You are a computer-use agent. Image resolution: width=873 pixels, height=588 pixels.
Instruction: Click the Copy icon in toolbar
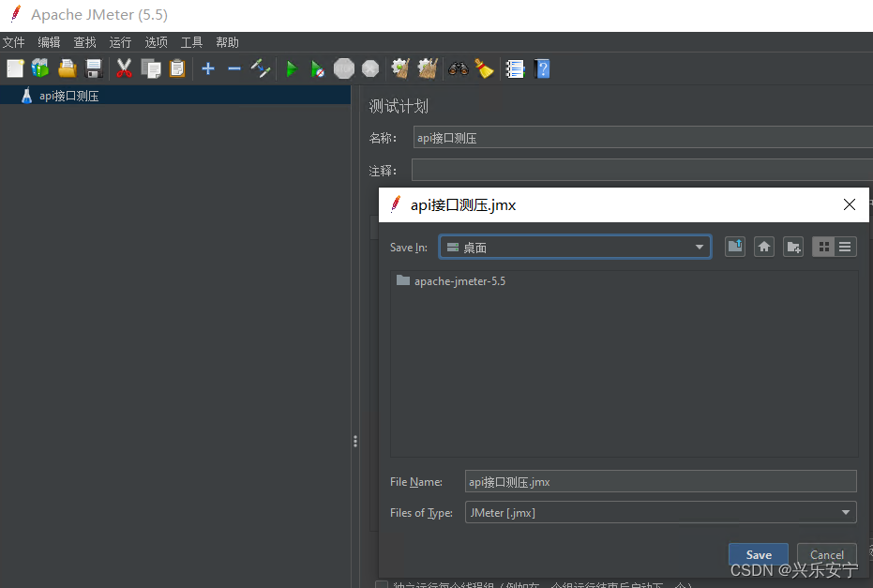[150, 68]
